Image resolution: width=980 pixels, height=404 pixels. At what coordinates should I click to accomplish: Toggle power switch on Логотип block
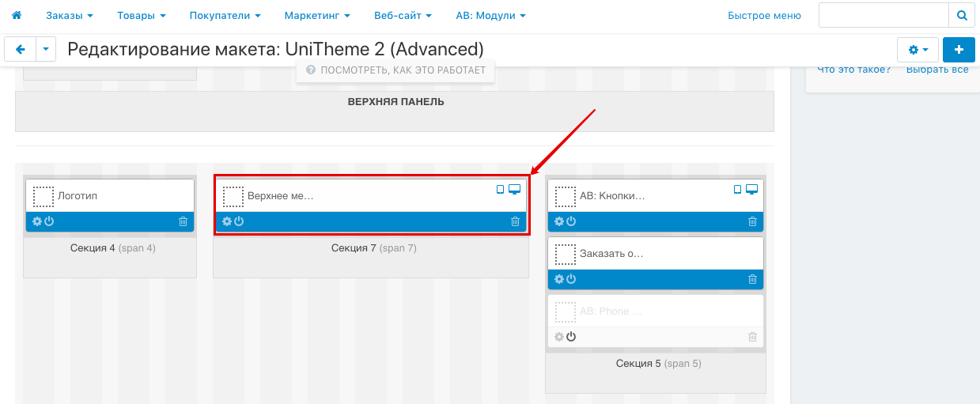[49, 221]
